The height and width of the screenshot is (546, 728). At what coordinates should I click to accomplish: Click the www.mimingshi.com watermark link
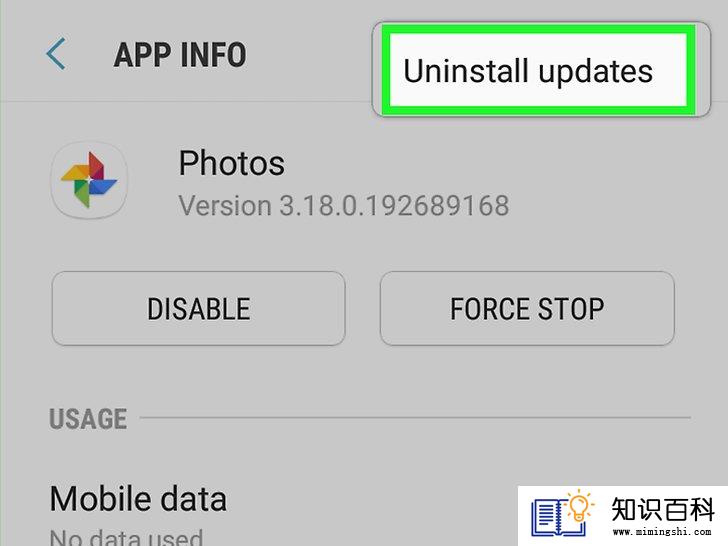point(662,532)
